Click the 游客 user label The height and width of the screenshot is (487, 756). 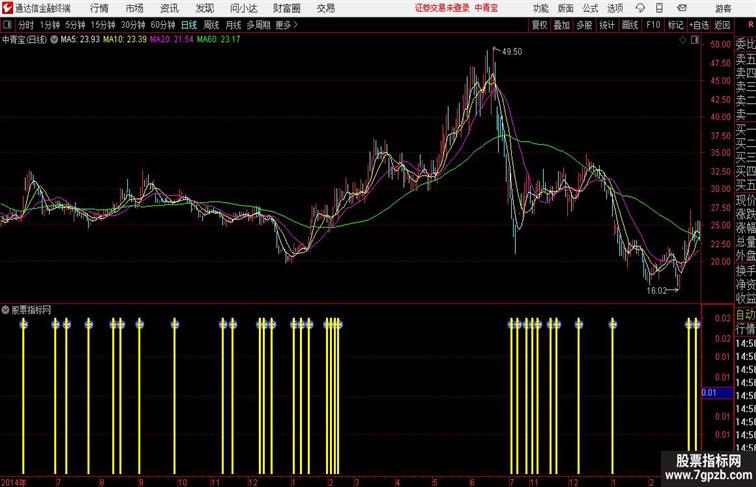pyautogui.click(x=723, y=8)
